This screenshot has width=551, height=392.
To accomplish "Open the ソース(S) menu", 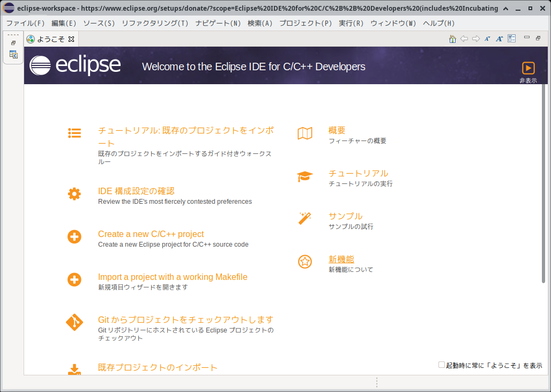I will point(99,23).
